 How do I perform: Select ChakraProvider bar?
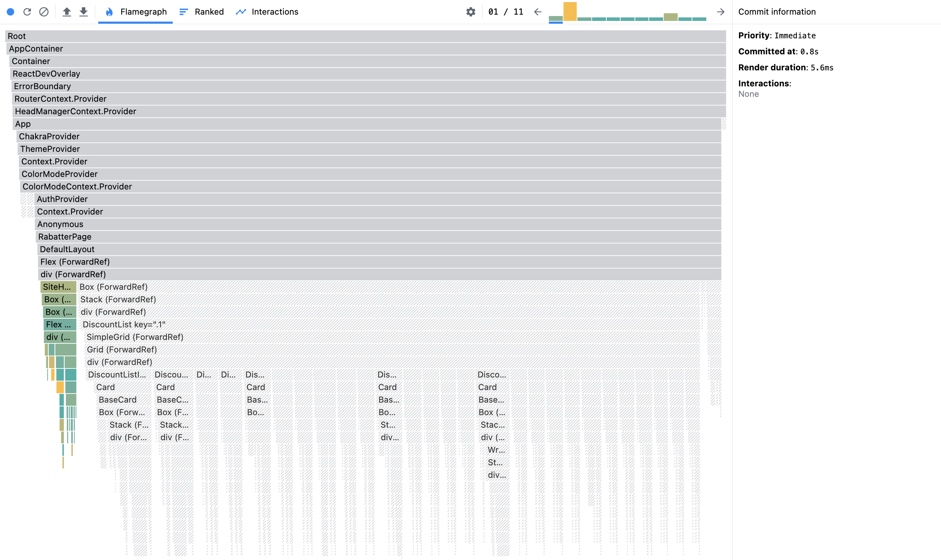pos(369,136)
